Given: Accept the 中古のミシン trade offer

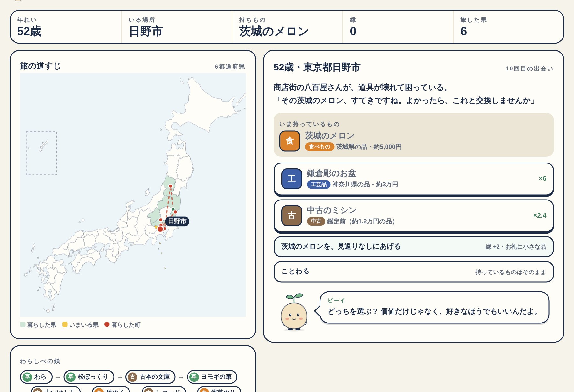Looking at the screenshot, I should tap(414, 216).
